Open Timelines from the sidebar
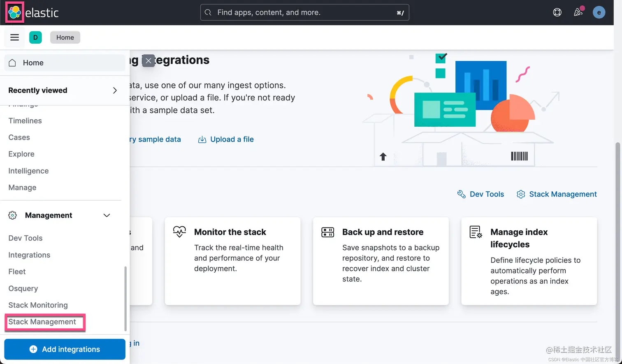 click(x=25, y=121)
